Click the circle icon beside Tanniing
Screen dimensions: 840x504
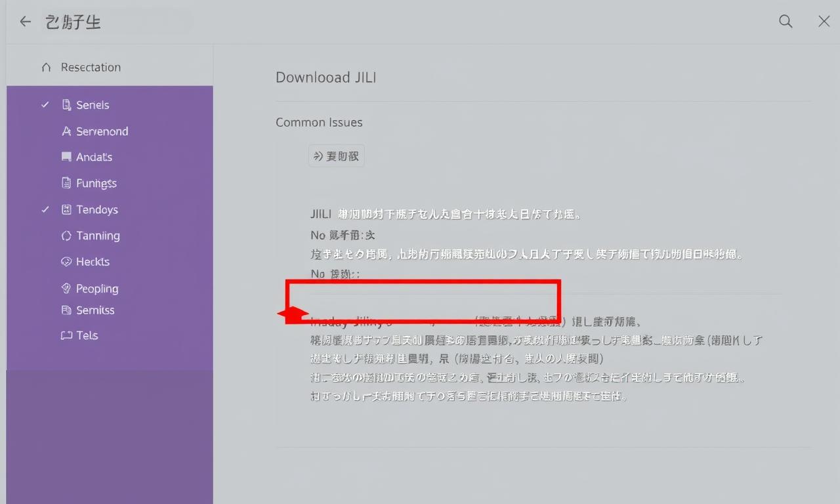66,236
